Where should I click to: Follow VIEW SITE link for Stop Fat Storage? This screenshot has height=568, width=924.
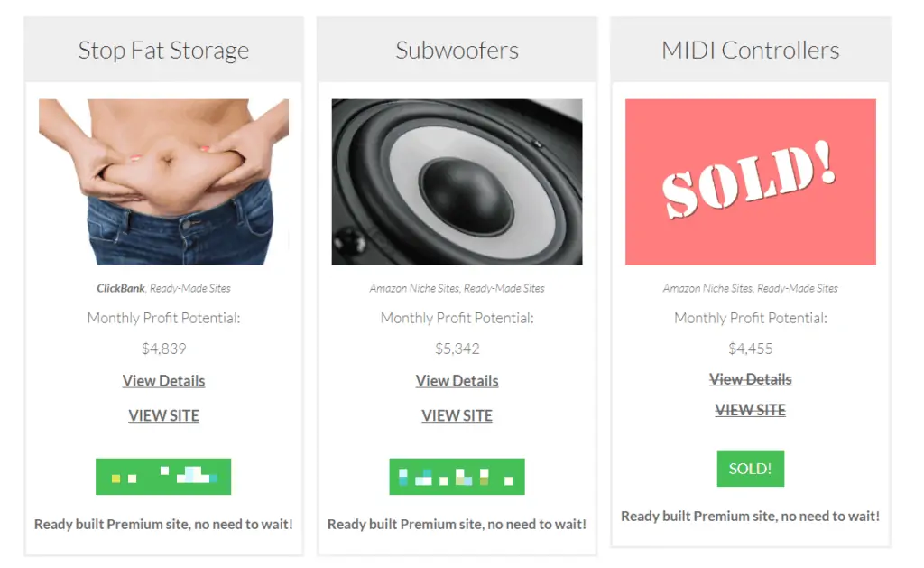[164, 415]
